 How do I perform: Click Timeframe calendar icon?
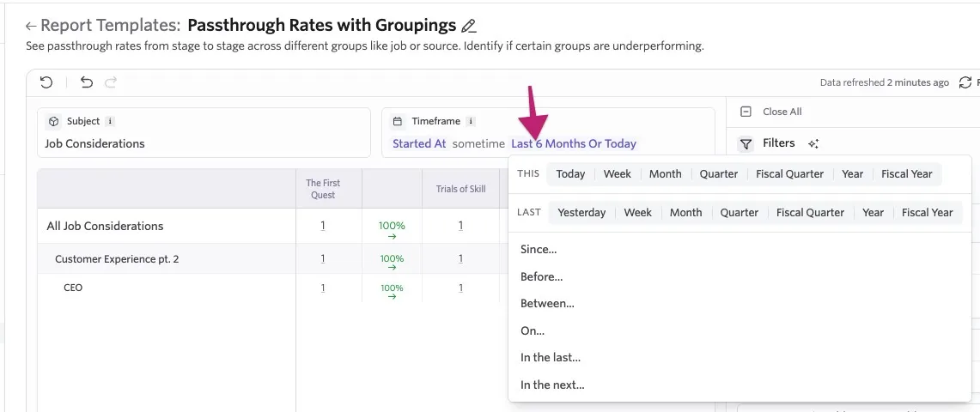pyautogui.click(x=397, y=122)
